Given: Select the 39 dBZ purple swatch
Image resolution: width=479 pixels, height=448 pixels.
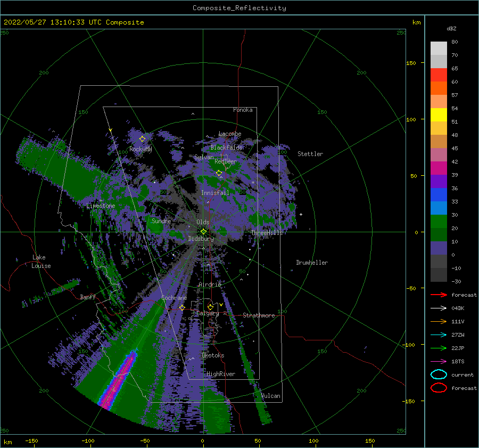Looking at the screenshot, I should (439, 181).
